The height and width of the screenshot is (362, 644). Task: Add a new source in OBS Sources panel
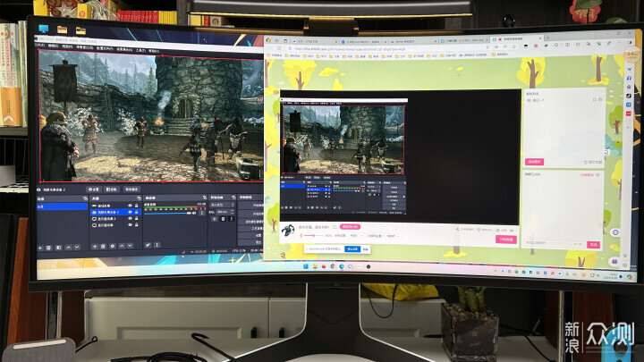click(x=95, y=247)
